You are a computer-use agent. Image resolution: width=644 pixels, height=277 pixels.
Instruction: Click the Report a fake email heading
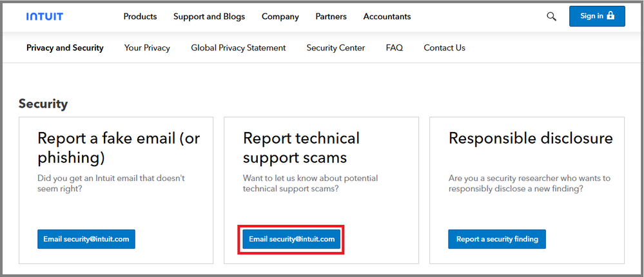[x=119, y=148]
